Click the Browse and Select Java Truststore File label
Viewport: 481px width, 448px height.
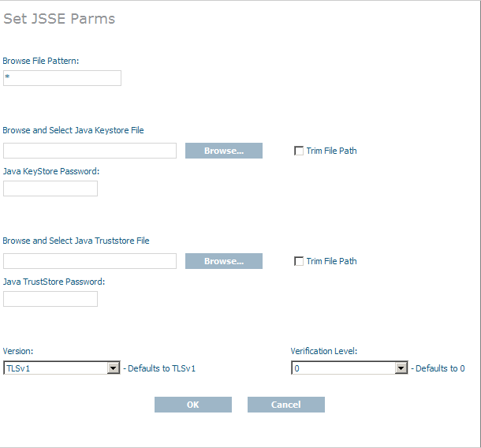(x=76, y=241)
